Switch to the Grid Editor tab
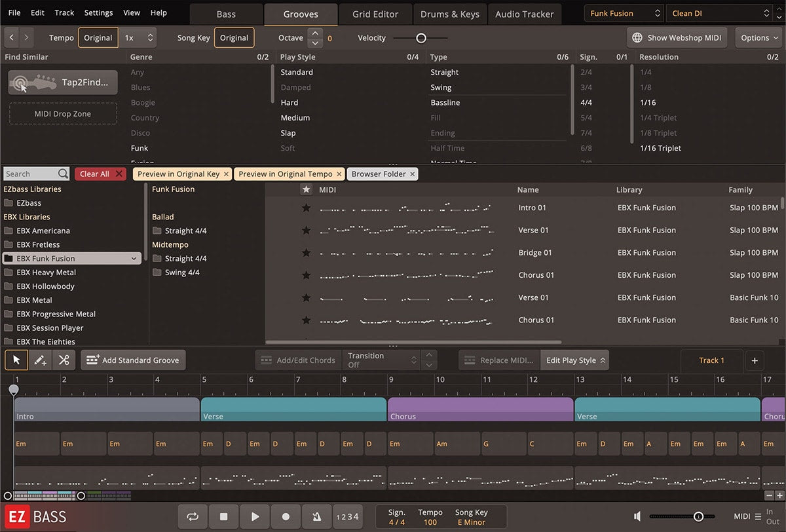Screen dimensions: 786x532 [375, 14]
